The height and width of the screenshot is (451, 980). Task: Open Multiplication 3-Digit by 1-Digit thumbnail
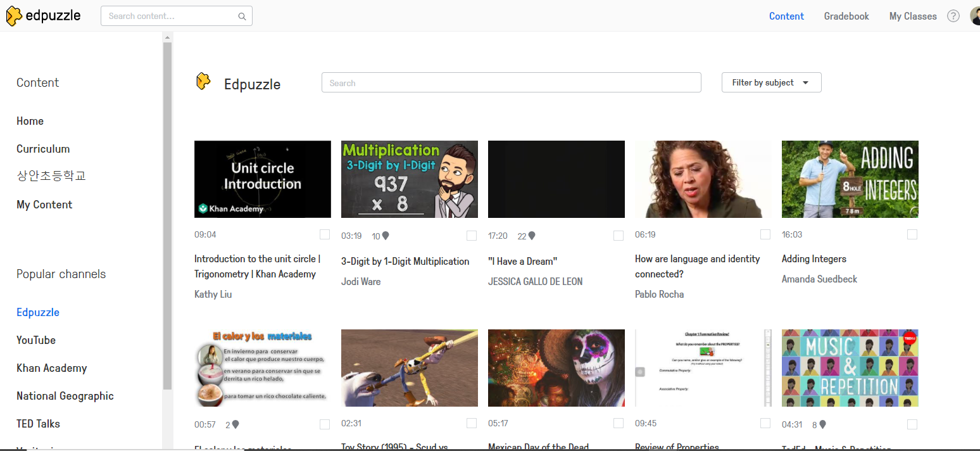pos(410,179)
